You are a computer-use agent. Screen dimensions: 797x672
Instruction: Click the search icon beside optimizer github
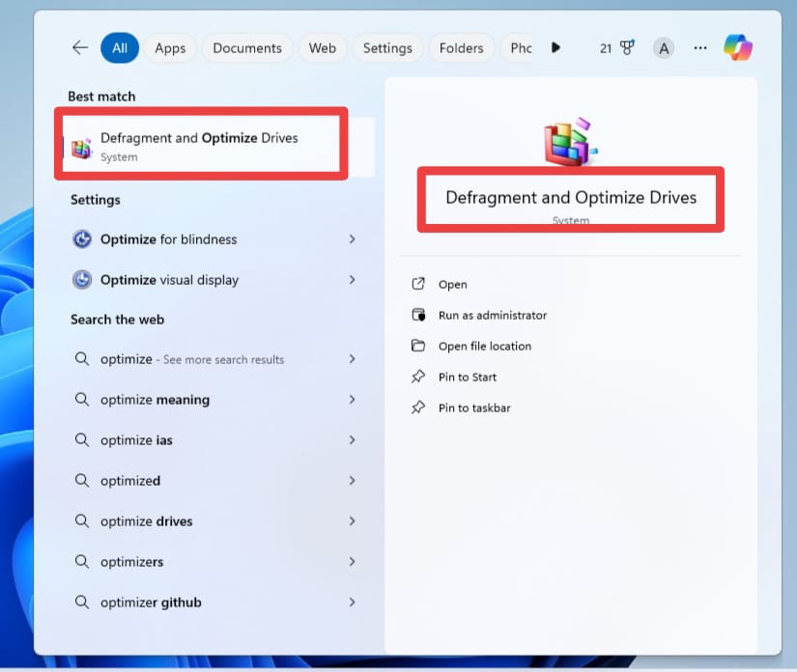click(x=82, y=602)
